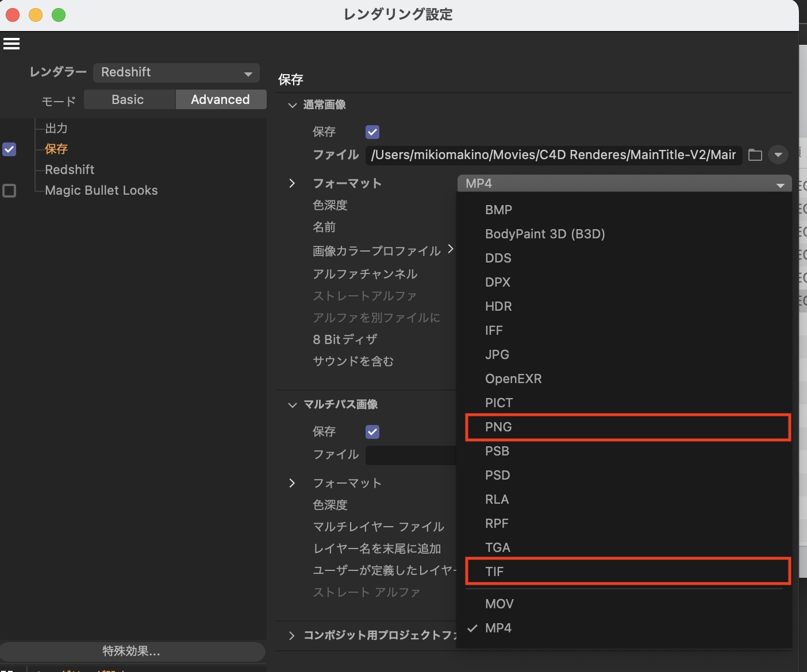Image resolution: width=807 pixels, height=672 pixels.
Task: Expand the コンポジット用プロジェクトファイル section
Action: click(293, 635)
